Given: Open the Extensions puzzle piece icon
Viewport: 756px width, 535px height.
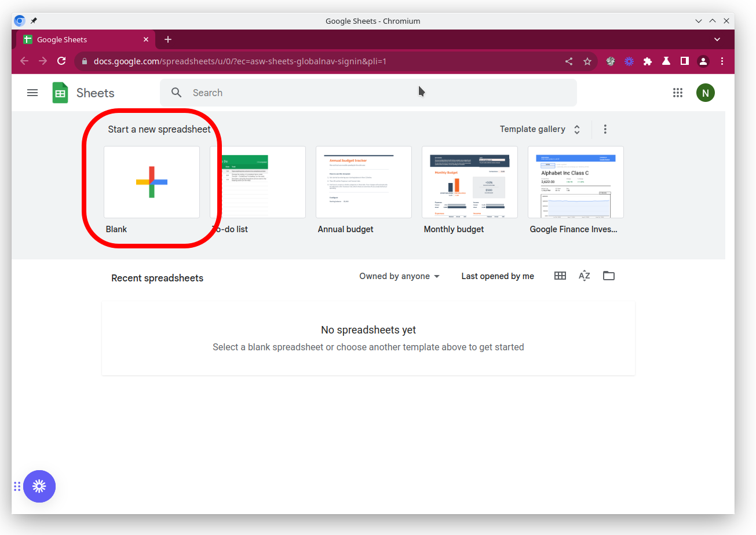Looking at the screenshot, I should [648, 61].
